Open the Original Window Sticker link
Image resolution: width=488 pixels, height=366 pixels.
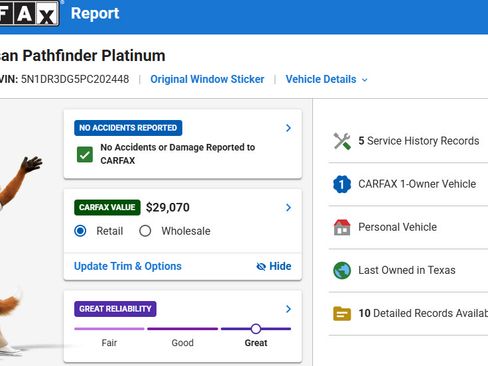[207, 79]
